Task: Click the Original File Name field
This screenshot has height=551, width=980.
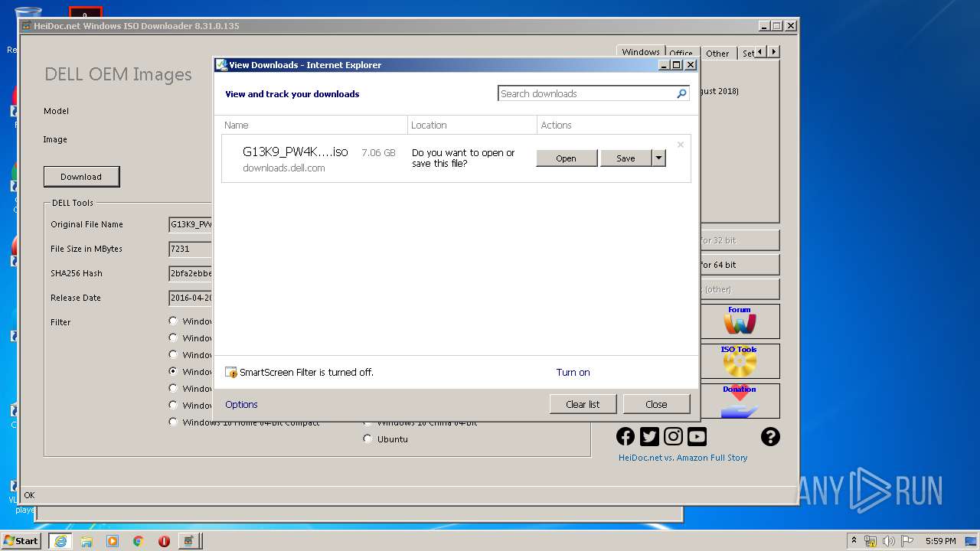Action: 191,224
